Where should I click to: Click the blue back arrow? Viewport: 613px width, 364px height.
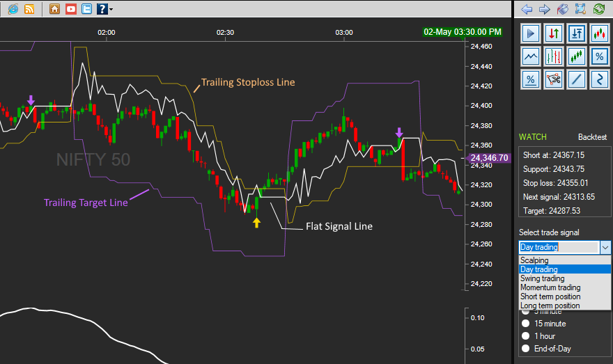[x=527, y=9]
